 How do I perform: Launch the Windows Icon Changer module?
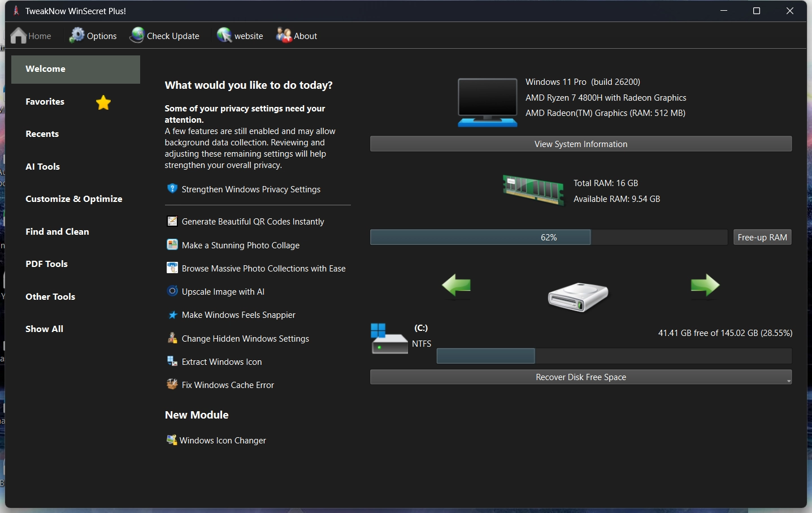[222, 441]
